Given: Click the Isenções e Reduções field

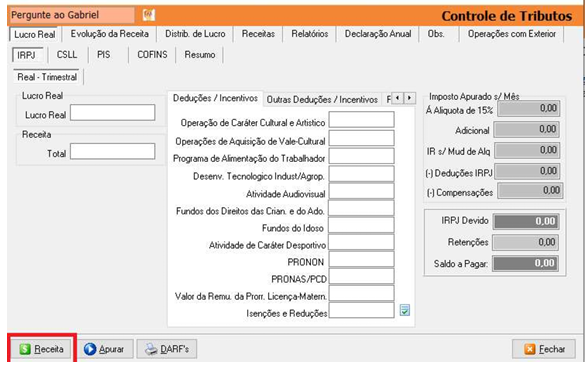Looking at the screenshot, I should point(362,310).
